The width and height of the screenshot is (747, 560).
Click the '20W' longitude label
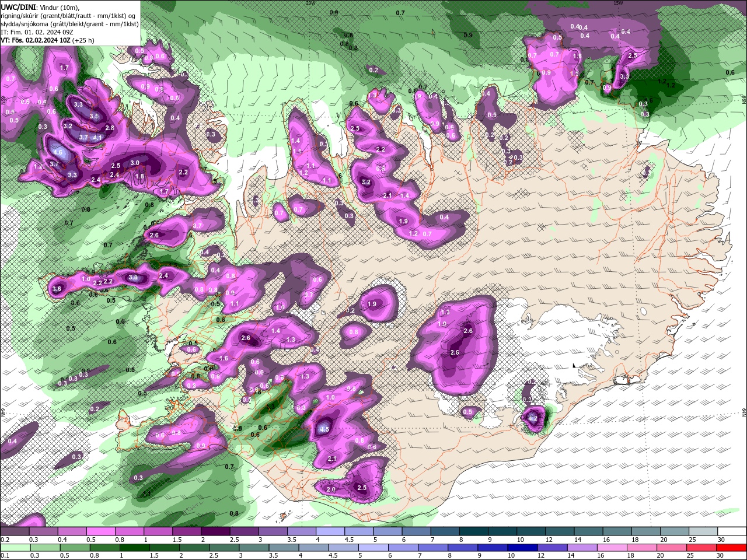tap(310, 3)
